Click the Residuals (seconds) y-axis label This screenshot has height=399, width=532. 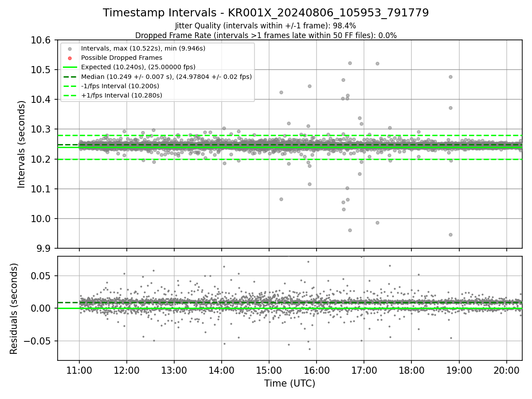(14, 309)
